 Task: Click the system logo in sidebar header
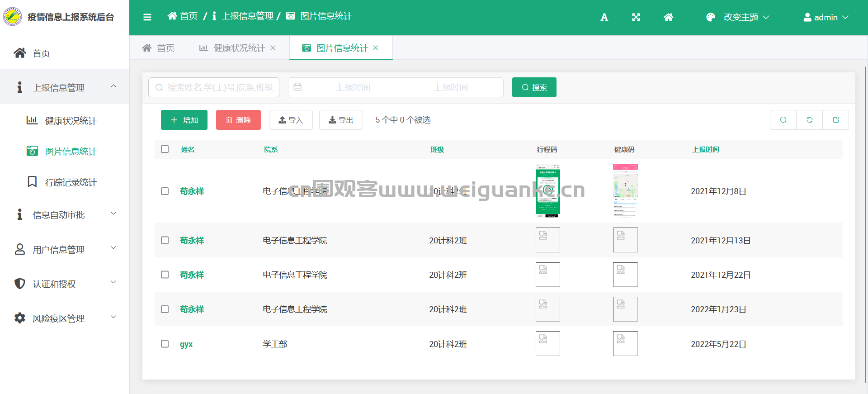point(12,17)
